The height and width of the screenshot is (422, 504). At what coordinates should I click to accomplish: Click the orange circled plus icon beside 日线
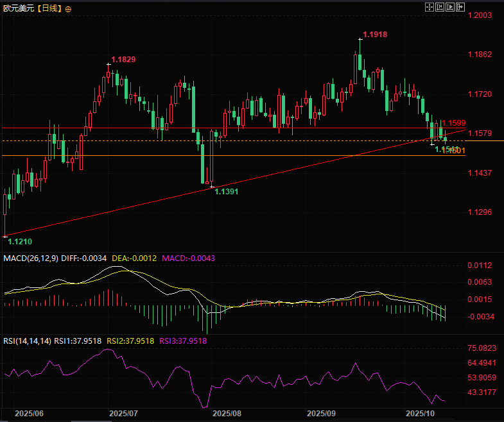(69, 9)
